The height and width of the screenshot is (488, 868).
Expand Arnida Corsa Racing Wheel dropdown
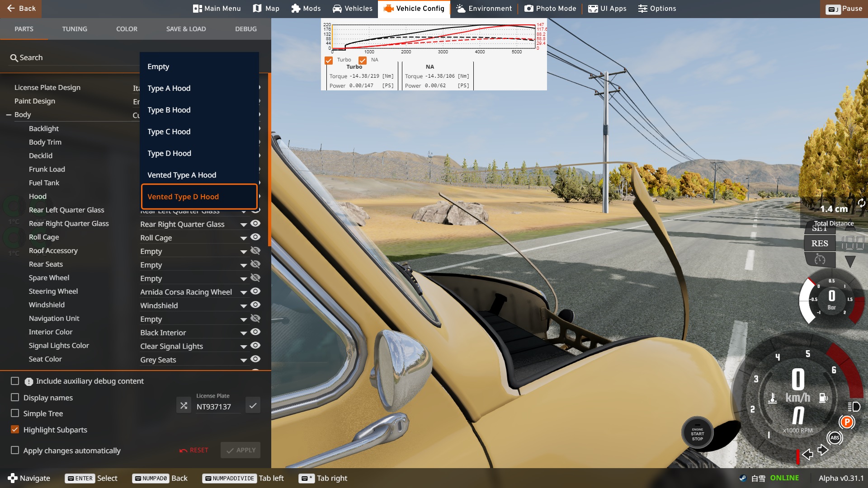point(243,292)
